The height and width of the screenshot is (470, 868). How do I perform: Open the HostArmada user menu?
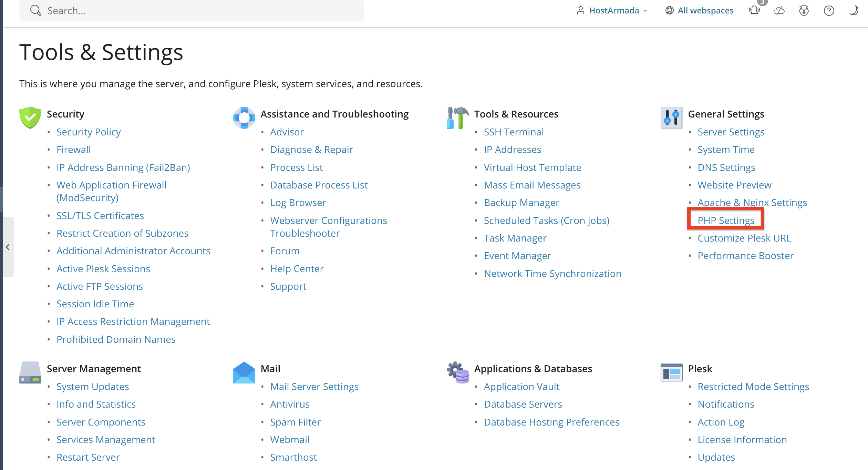(614, 10)
